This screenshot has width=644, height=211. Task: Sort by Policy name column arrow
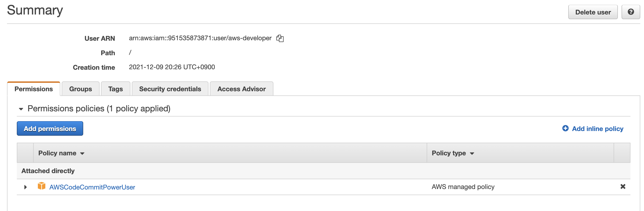(x=82, y=153)
